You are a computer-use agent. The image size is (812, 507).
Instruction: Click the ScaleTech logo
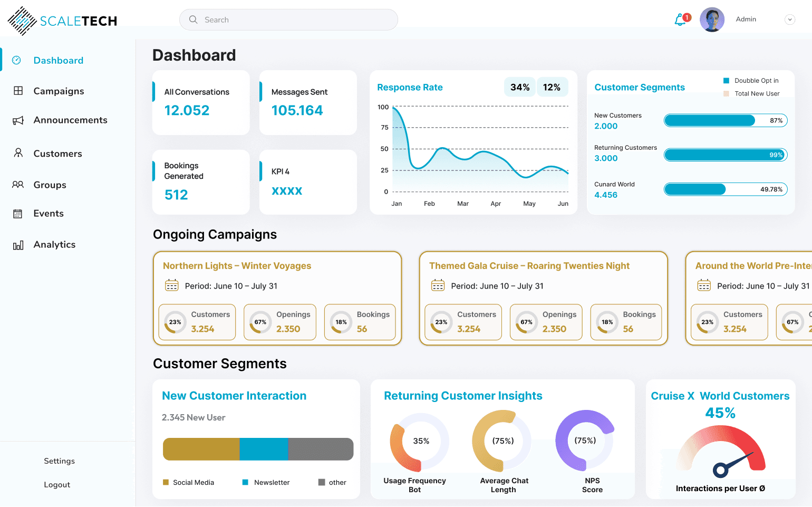(62, 21)
